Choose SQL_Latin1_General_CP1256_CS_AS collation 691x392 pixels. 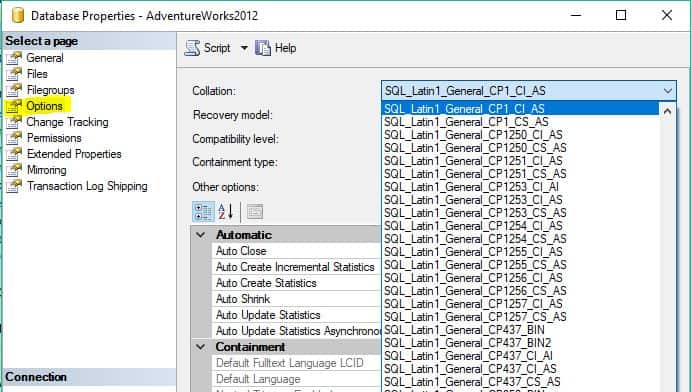pyautogui.click(x=520, y=291)
